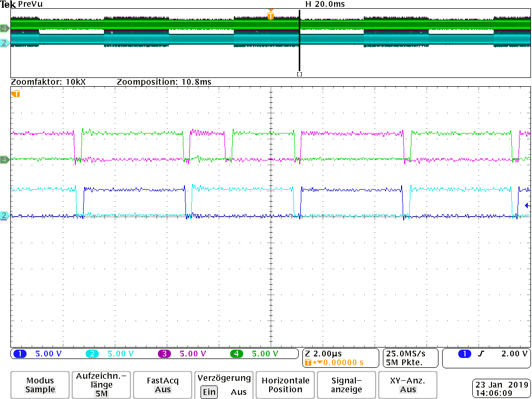Click the rising edge trigger slope icon
532x399 pixels.
[x=481, y=354]
